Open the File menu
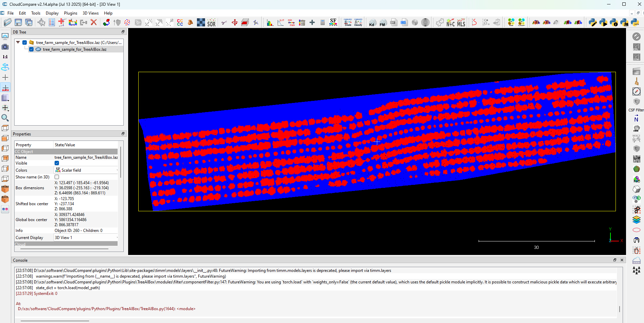644x323 pixels. (x=11, y=13)
